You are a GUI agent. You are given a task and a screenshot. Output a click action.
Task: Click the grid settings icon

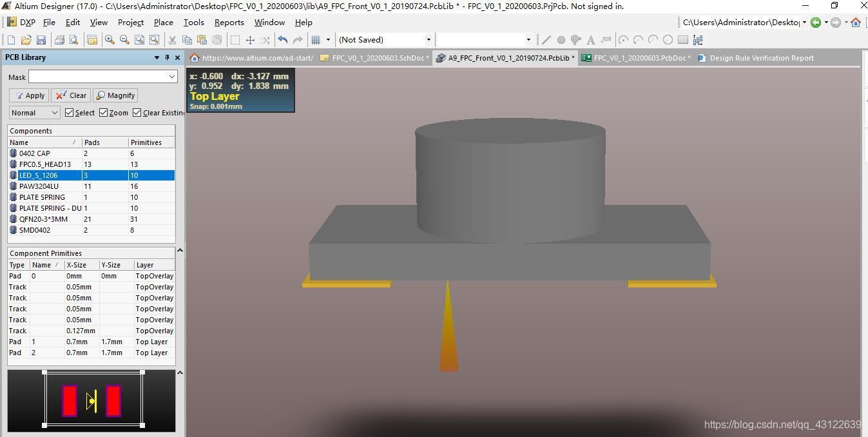pos(316,40)
